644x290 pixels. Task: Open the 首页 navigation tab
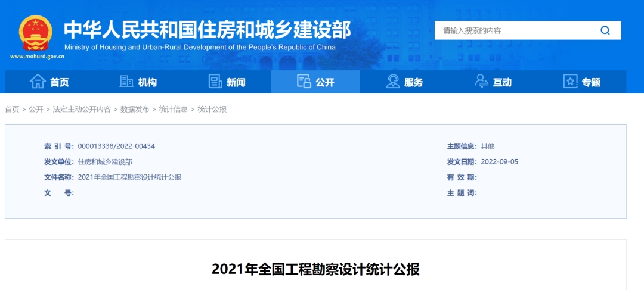[49, 82]
